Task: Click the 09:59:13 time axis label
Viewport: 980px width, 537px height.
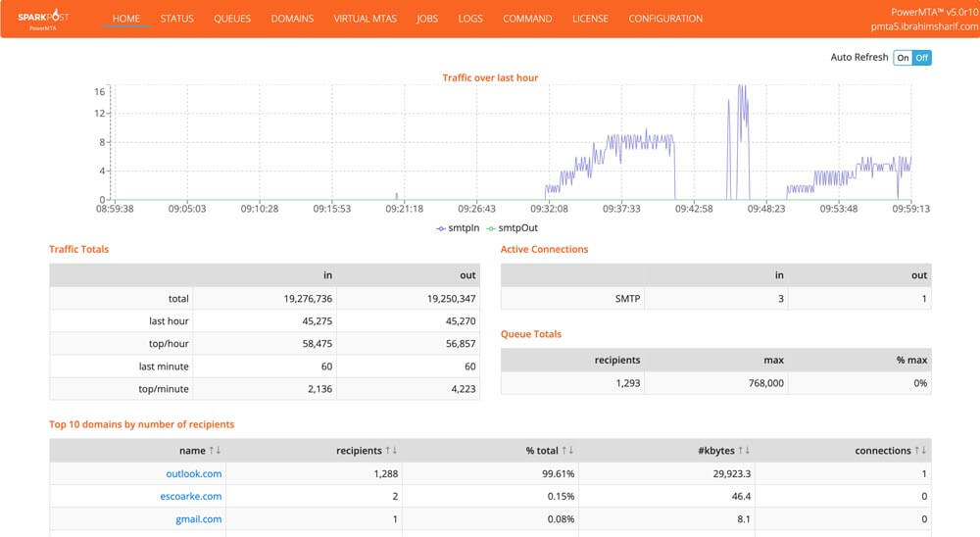Action: click(x=910, y=209)
